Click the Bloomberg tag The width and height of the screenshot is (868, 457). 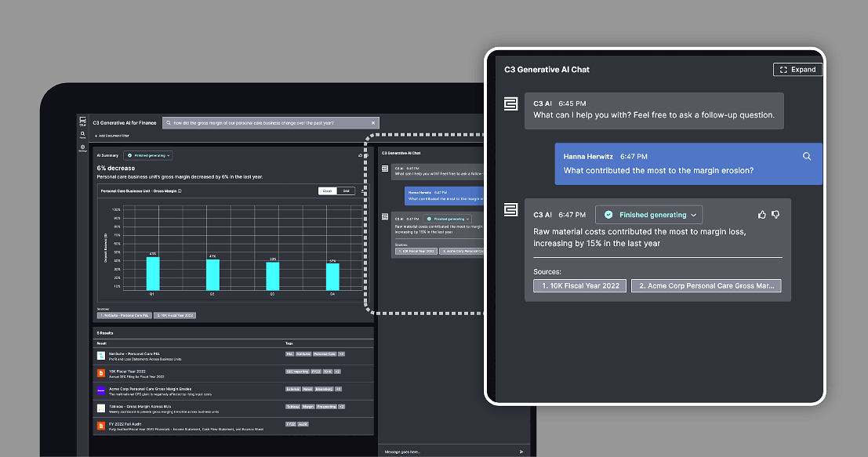pos(325,389)
